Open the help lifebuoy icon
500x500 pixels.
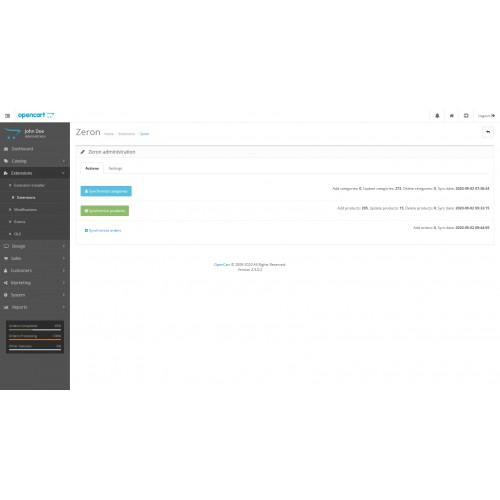466,116
